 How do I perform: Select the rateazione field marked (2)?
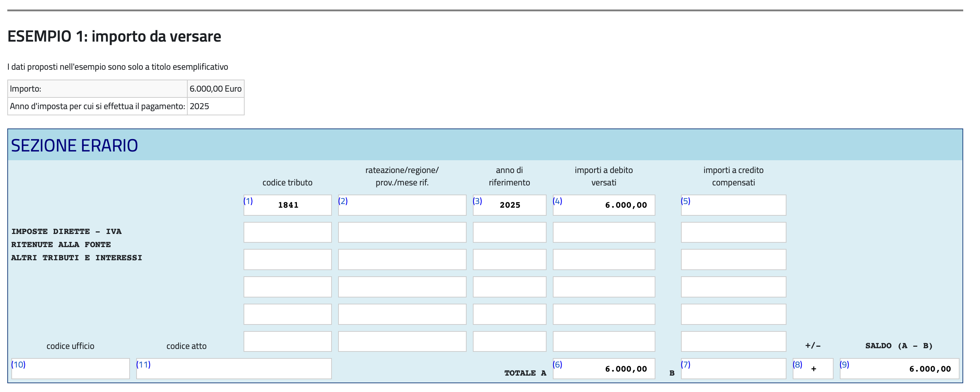click(x=402, y=205)
